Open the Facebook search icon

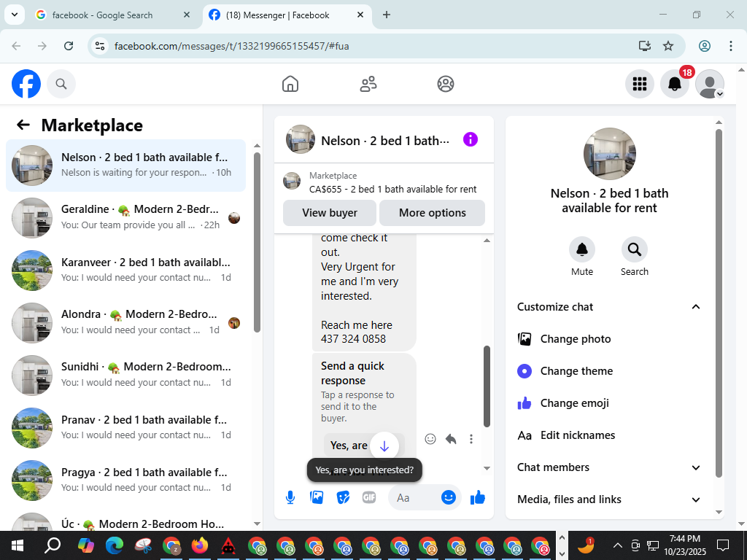click(x=61, y=84)
